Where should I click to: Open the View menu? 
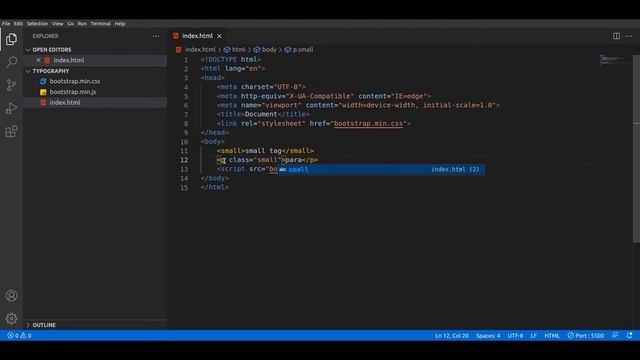pos(58,24)
